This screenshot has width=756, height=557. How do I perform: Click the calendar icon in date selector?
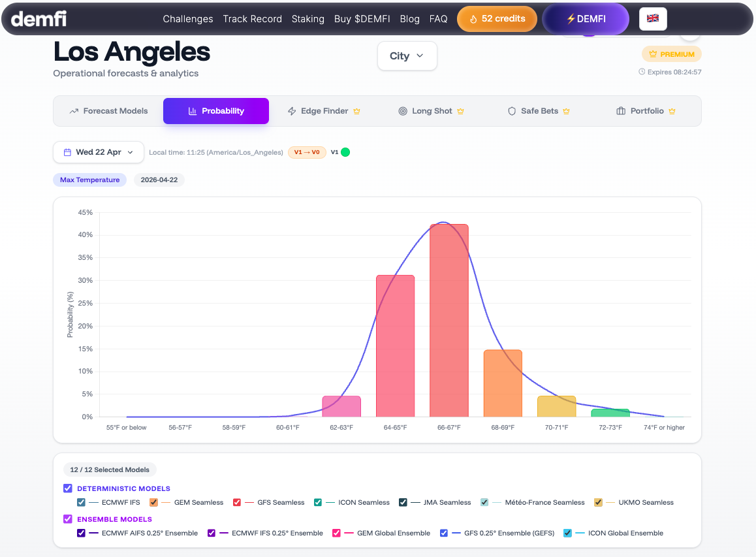pos(67,152)
